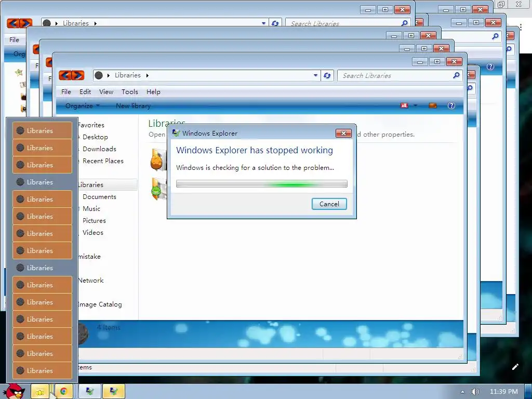Expand the arrow before Libraries in front address bar
This screenshot has height=399, width=532.
[108, 75]
